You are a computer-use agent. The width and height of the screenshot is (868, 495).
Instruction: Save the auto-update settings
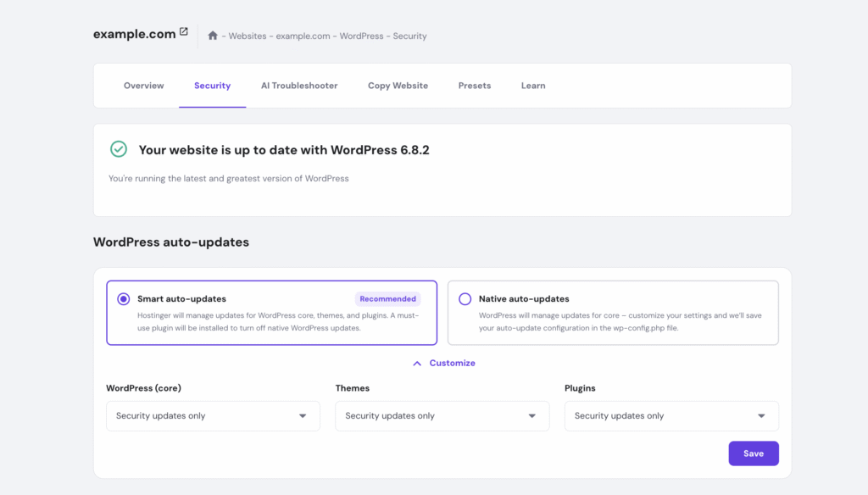pyautogui.click(x=753, y=453)
